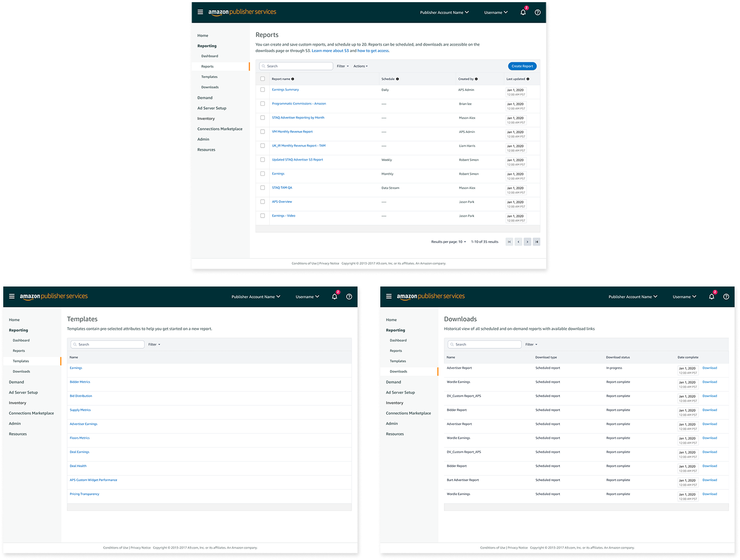Screen dimensions: 740x560
Task: Expand Username dropdown in Downloads window
Action: point(685,297)
